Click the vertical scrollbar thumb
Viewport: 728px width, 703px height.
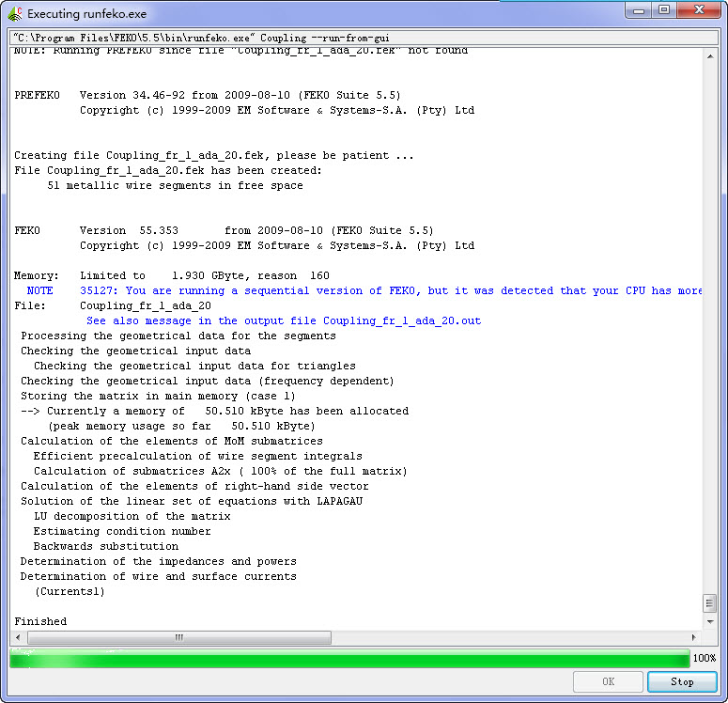tap(709, 603)
